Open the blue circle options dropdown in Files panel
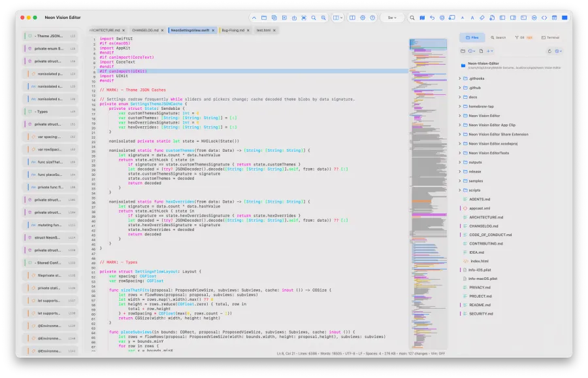Viewport: 588px width, 378px height. point(559,51)
